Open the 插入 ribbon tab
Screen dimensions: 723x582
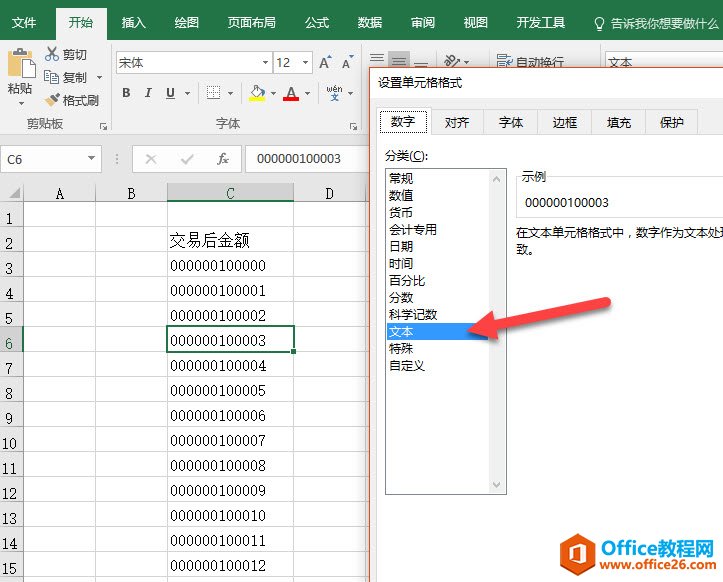[x=133, y=22]
